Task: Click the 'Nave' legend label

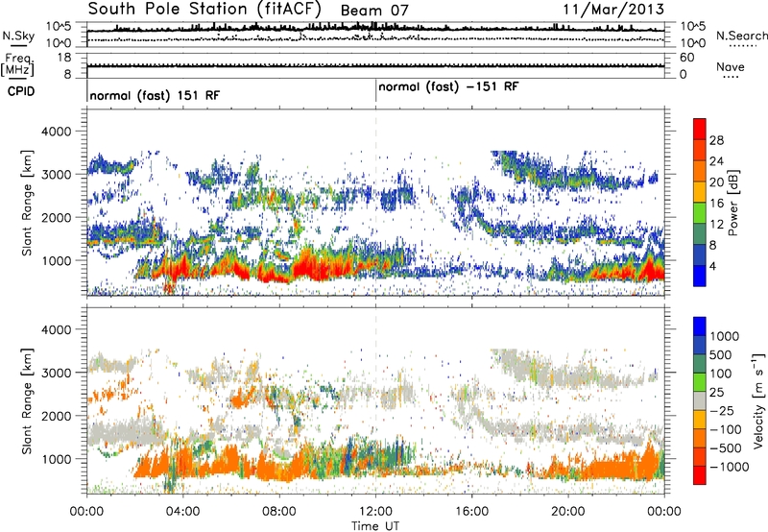Action: (x=731, y=66)
